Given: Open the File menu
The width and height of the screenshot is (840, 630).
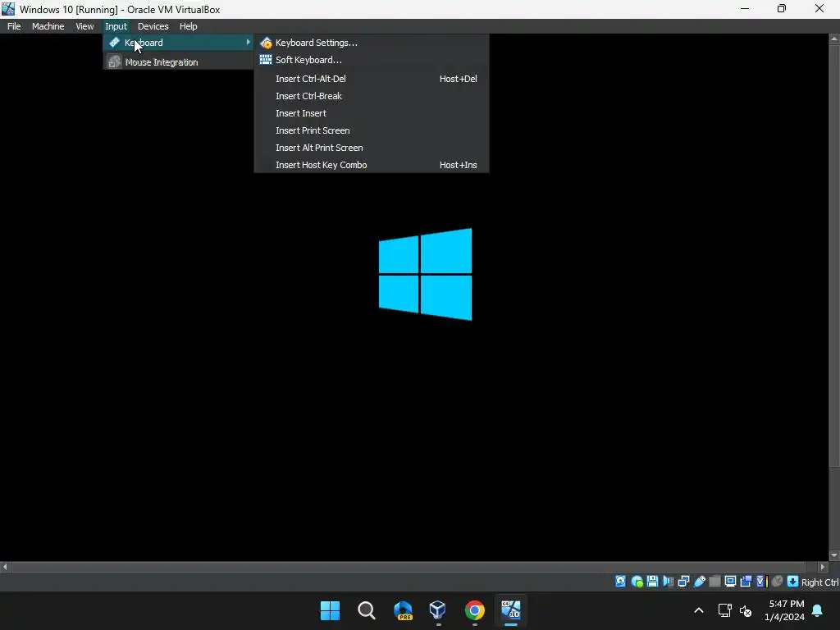Looking at the screenshot, I should coord(14,26).
